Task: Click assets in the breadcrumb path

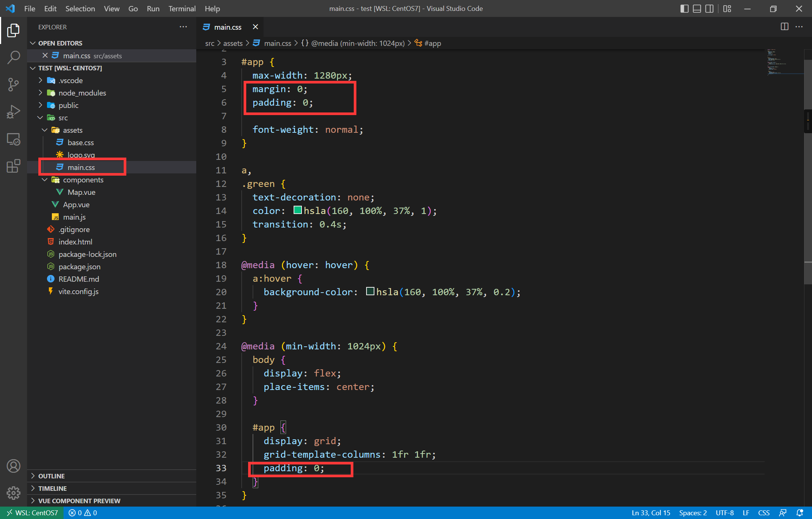Action: pyautogui.click(x=233, y=43)
